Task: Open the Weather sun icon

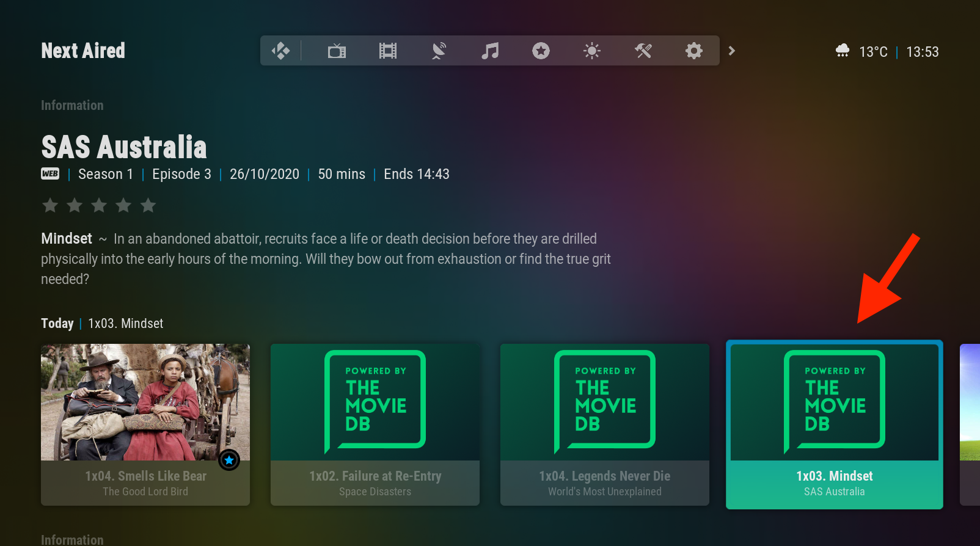Action: pos(592,51)
